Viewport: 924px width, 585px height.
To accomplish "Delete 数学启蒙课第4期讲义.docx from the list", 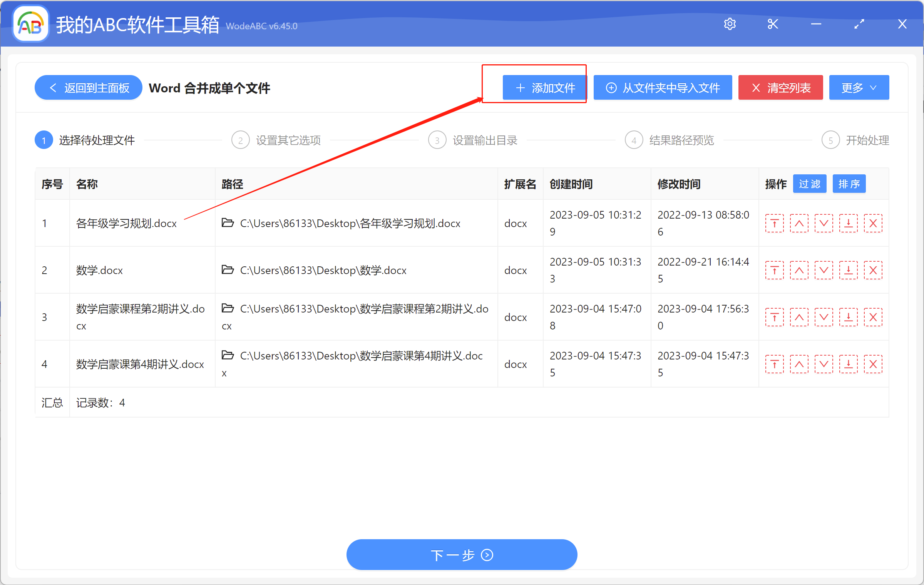I will [x=873, y=364].
